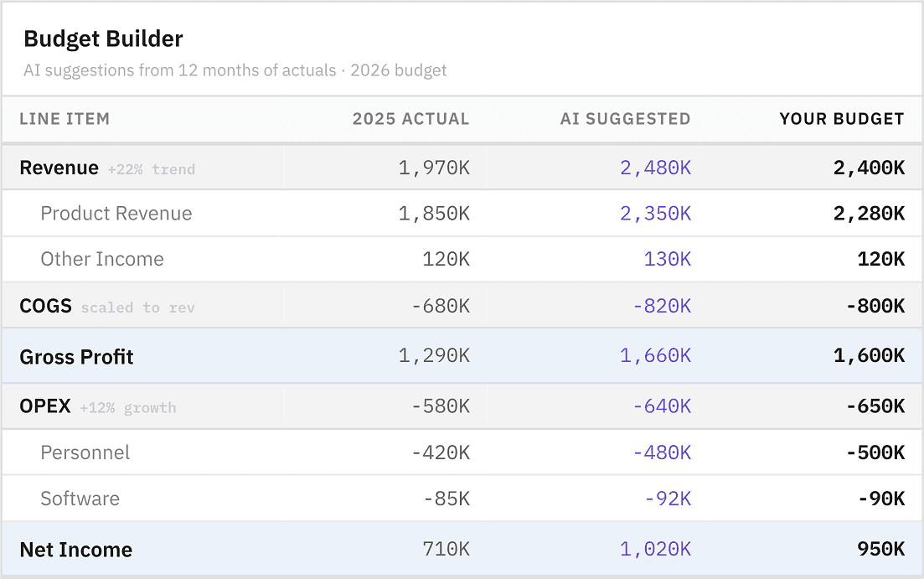The height and width of the screenshot is (579, 924).
Task: Collapse the Revenue group row
Action: (59, 168)
